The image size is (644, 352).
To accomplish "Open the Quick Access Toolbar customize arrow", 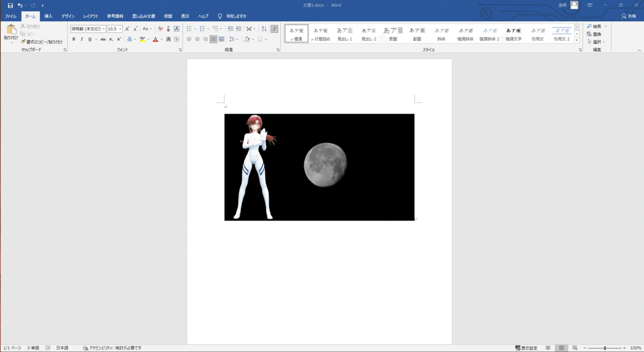I will point(43,5).
